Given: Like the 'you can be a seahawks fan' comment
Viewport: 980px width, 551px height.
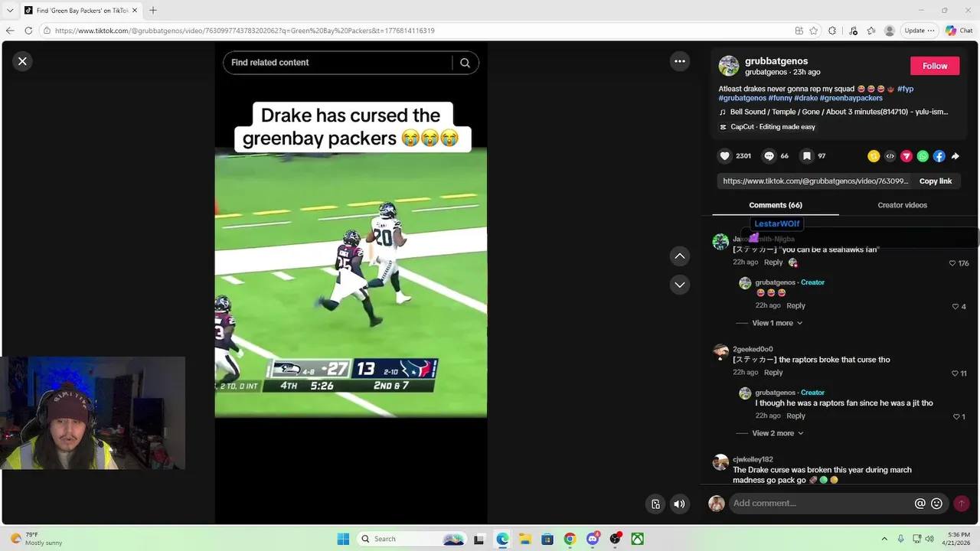Looking at the screenshot, I should [x=952, y=263].
